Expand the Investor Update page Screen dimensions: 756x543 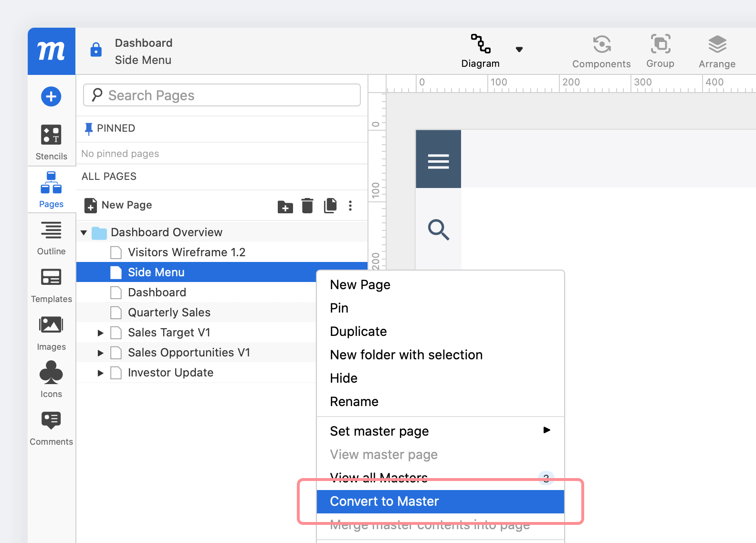[x=100, y=373]
